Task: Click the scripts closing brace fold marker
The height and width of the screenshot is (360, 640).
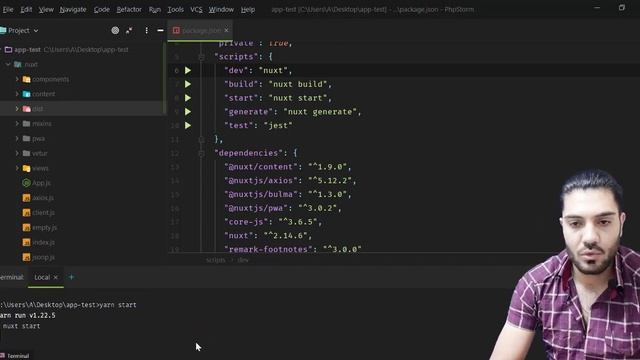Action: tap(201, 139)
